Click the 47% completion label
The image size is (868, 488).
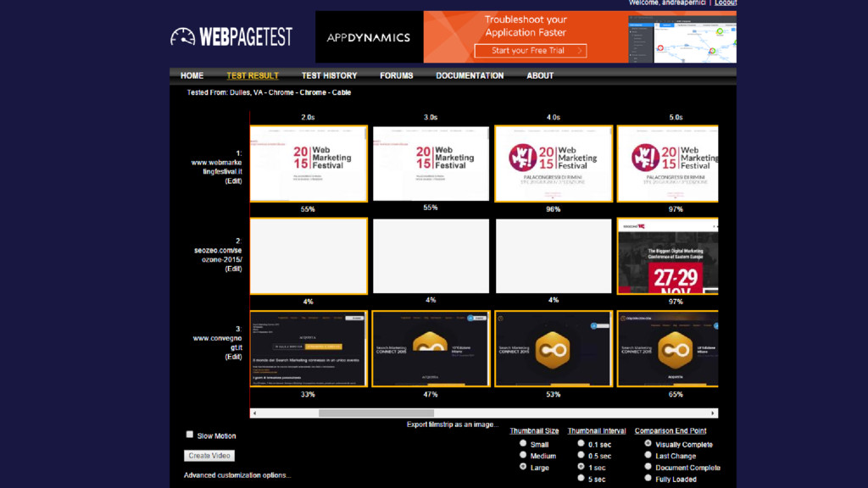[x=430, y=395]
